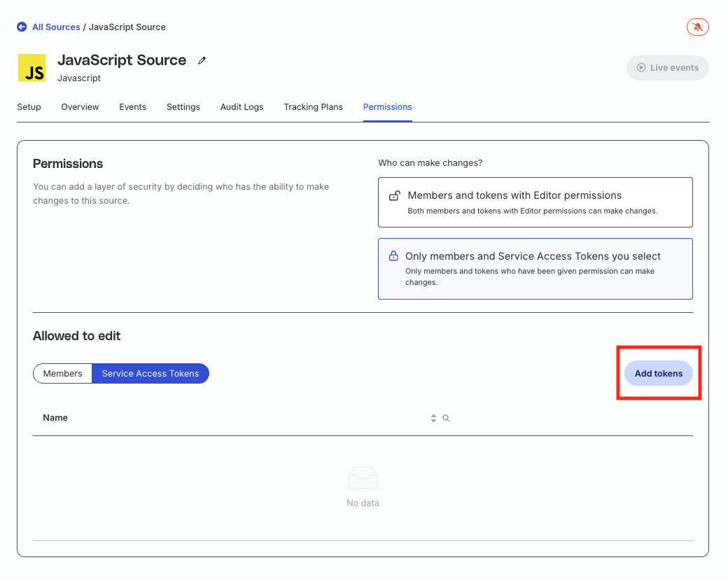Click the Live events button
The height and width of the screenshot is (581, 728).
click(668, 68)
